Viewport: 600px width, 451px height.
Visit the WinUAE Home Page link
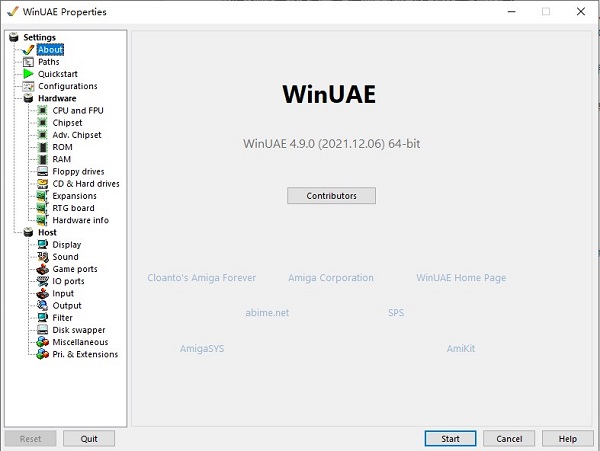click(x=461, y=278)
